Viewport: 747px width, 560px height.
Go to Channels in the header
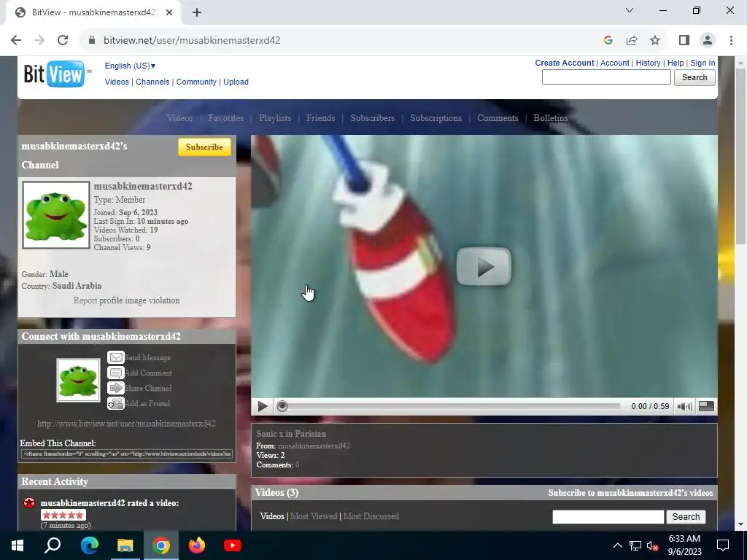point(152,82)
